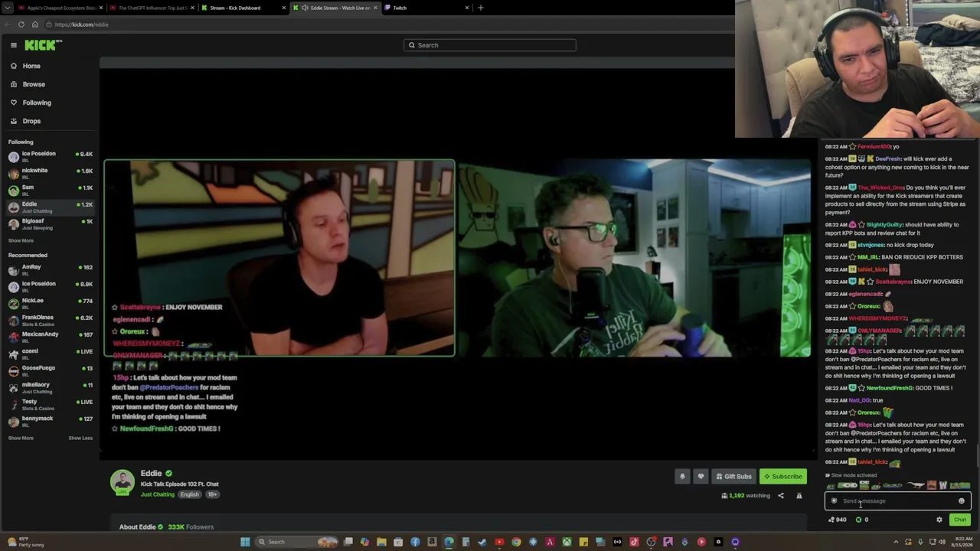Open FrankDimes channel in Recommended list
The height and width of the screenshot is (551, 980).
tap(50, 321)
